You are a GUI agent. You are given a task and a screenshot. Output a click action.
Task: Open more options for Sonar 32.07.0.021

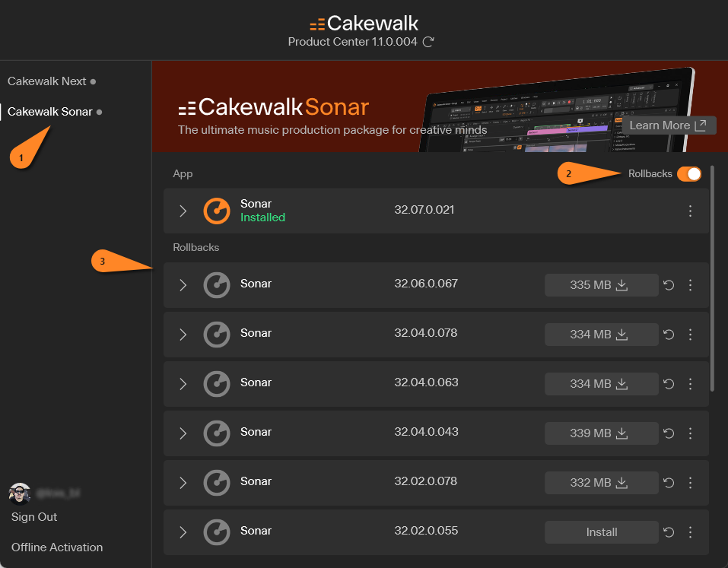coord(691,211)
